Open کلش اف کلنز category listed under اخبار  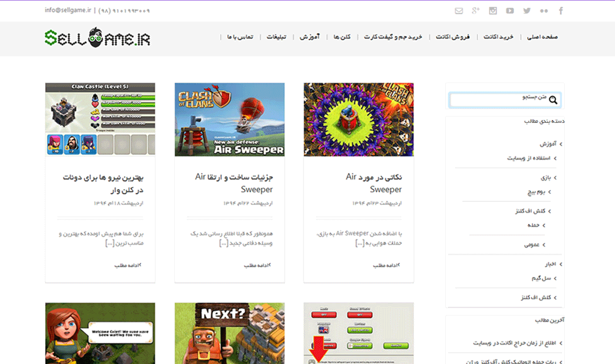(x=536, y=298)
